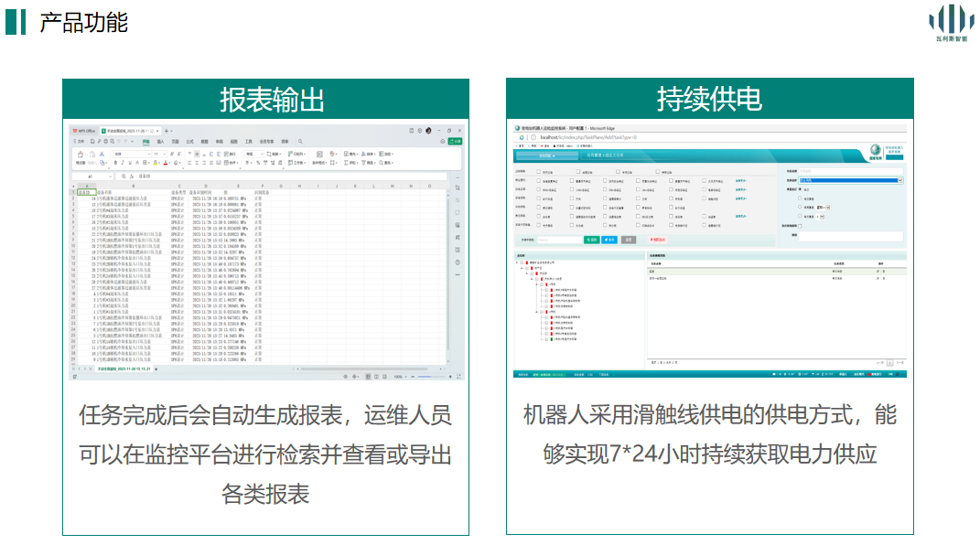Click the Cut scissors icon in WPS
980x545 pixels.
point(102,155)
